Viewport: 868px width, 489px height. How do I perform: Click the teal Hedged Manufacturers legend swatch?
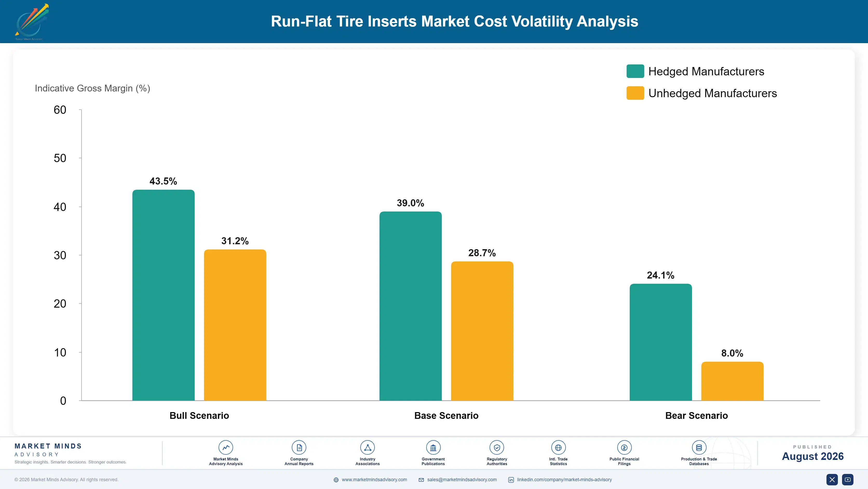point(635,71)
